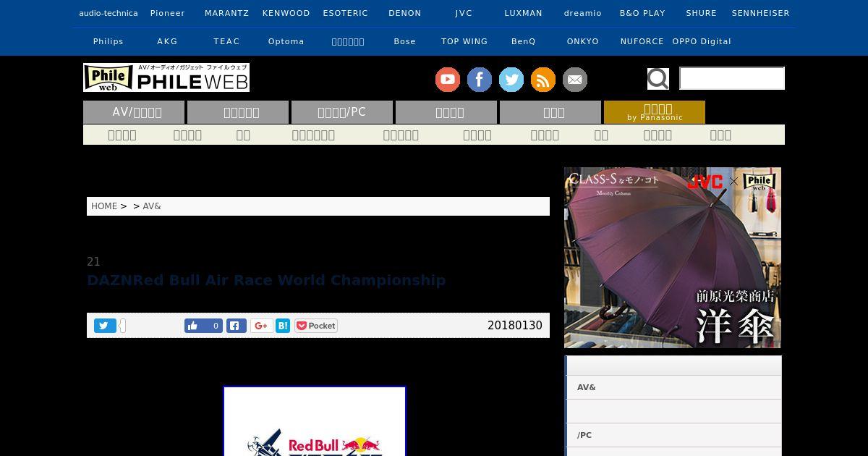This screenshot has width=868, height=456.
Task: Click inside the site search field
Action: coord(732,78)
